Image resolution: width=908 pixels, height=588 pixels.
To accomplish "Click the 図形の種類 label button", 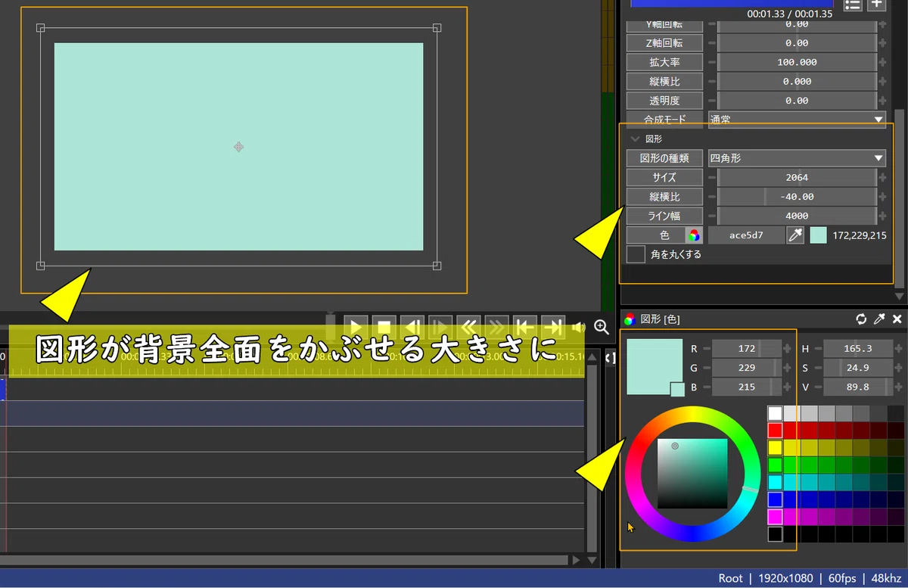I will (x=664, y=158).
